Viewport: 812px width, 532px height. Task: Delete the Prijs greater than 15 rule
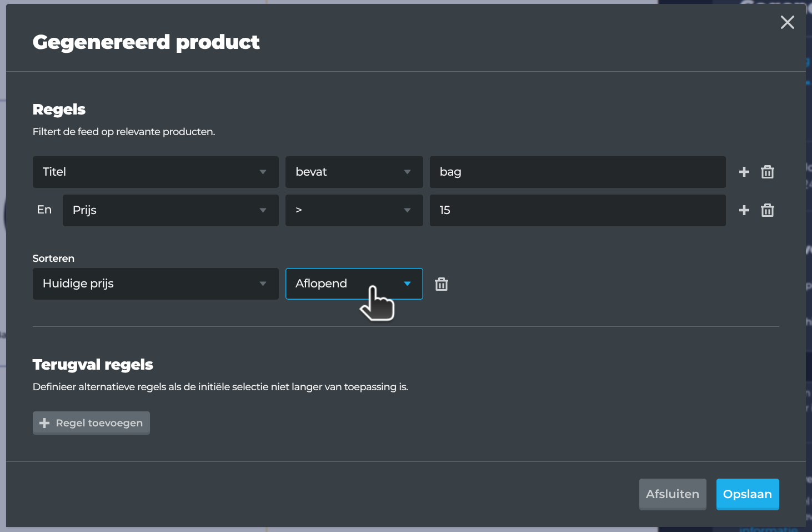tap(768, 210)
